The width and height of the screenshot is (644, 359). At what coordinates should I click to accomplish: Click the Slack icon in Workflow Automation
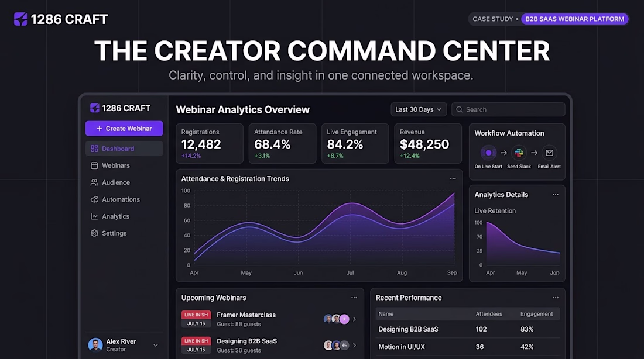click(x=519, y=153)
